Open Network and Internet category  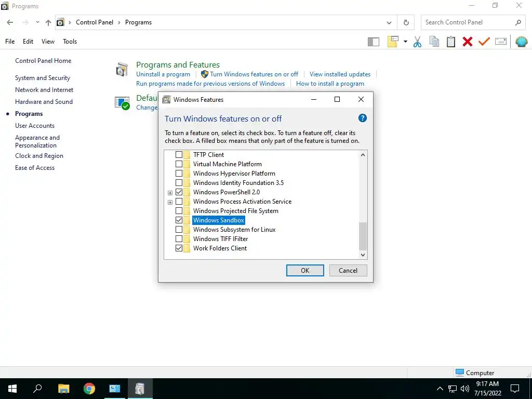pyautogui.click(x=44, y=90)
